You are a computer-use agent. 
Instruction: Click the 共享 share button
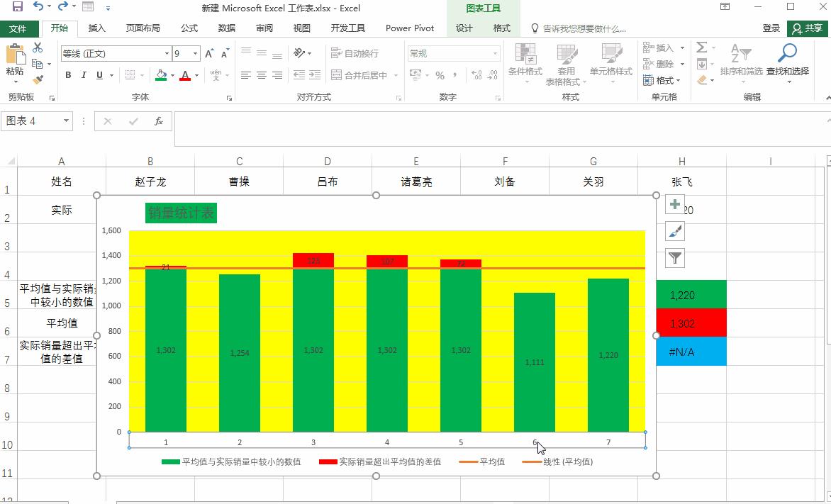(x=808, y=28)
